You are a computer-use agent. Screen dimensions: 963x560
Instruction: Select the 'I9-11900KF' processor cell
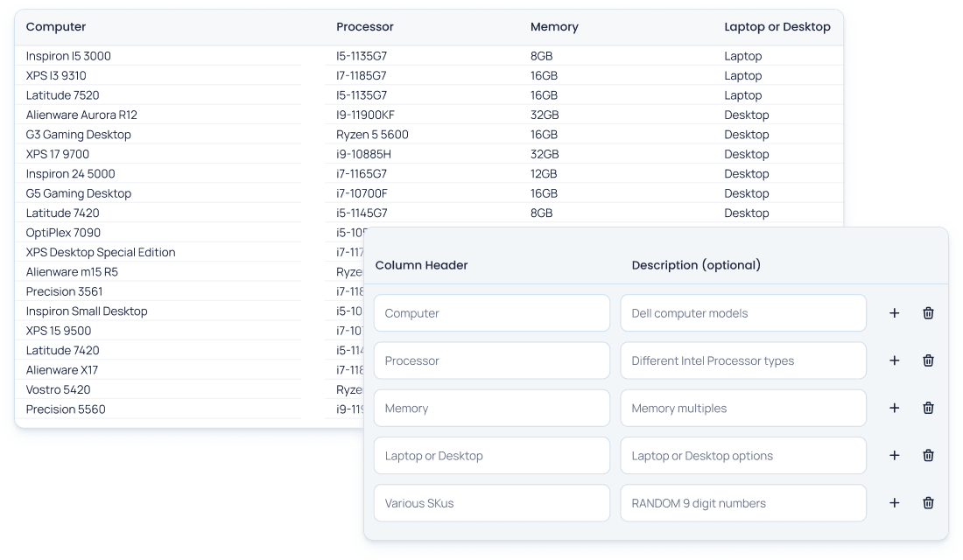[x=365, y=115]
